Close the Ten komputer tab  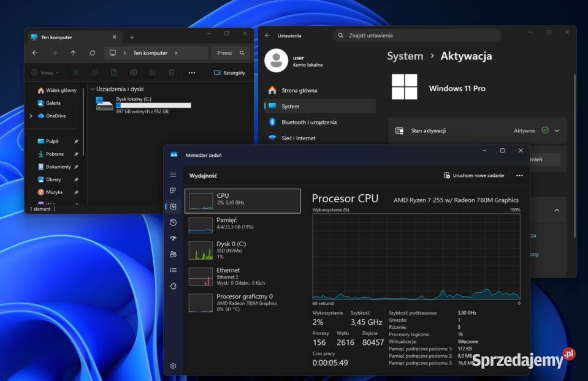coord(115,37)
